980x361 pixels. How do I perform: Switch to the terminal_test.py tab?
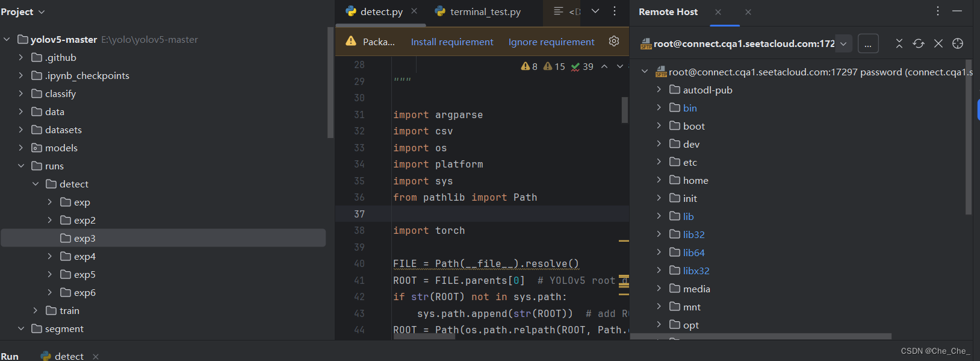pos(485,12)
